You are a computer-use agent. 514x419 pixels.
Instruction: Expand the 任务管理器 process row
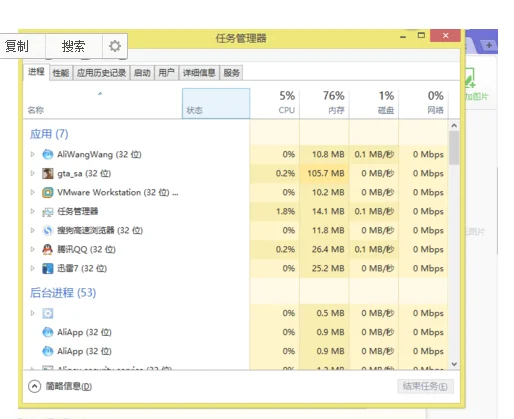tap(32, 211)
